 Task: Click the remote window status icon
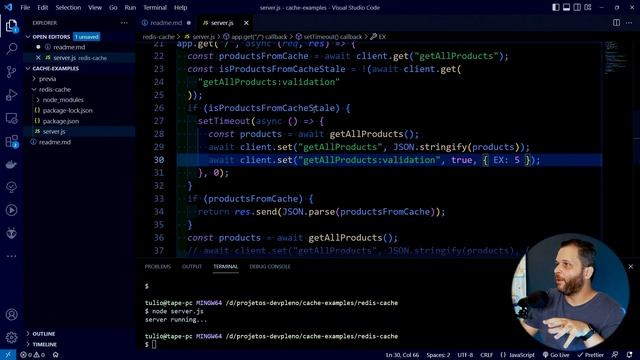tap(8, 355)
